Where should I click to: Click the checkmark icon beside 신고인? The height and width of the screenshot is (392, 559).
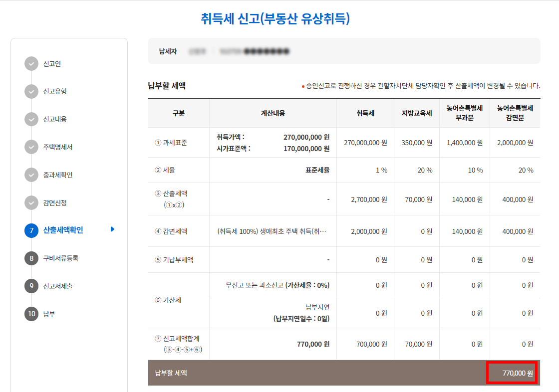coord(31,64)
